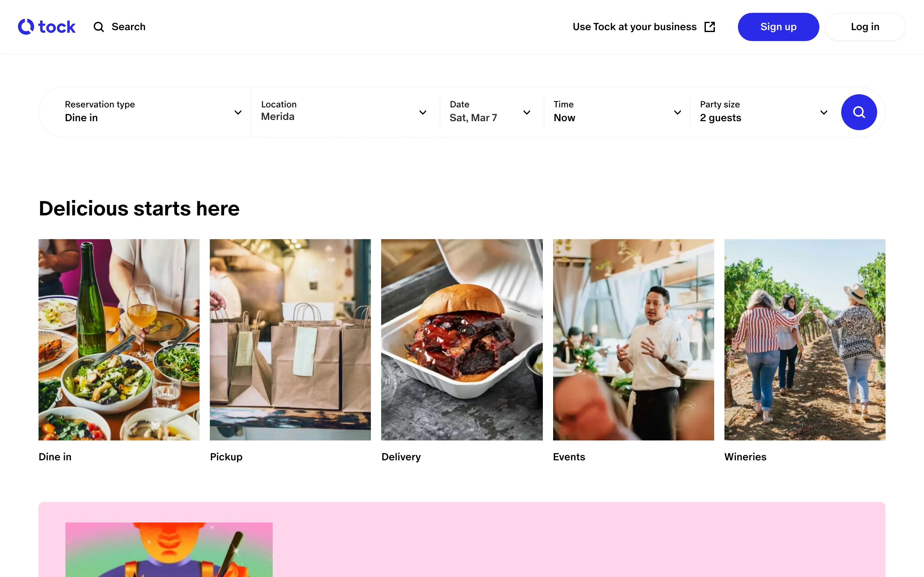Image resolution: width=924 pixels, height=577 pixels.
Task: Select the Pickup paper bags image
Action: coord(290,340)
